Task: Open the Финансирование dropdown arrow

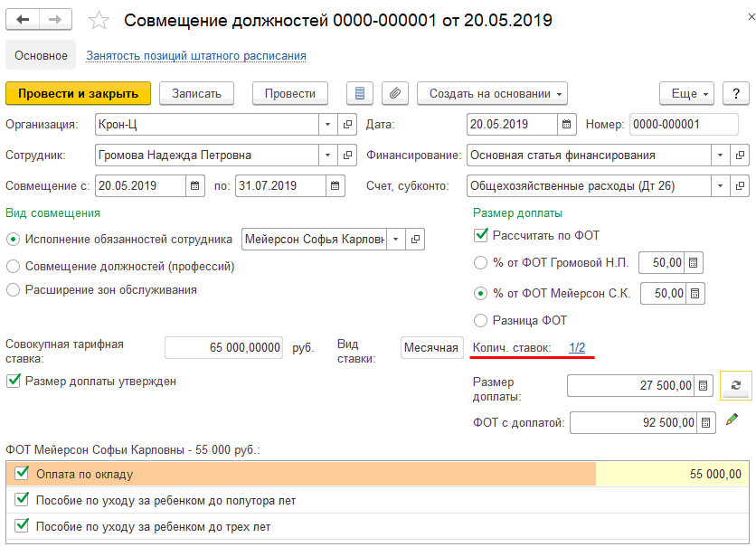Action: click(x=720, y=156)
